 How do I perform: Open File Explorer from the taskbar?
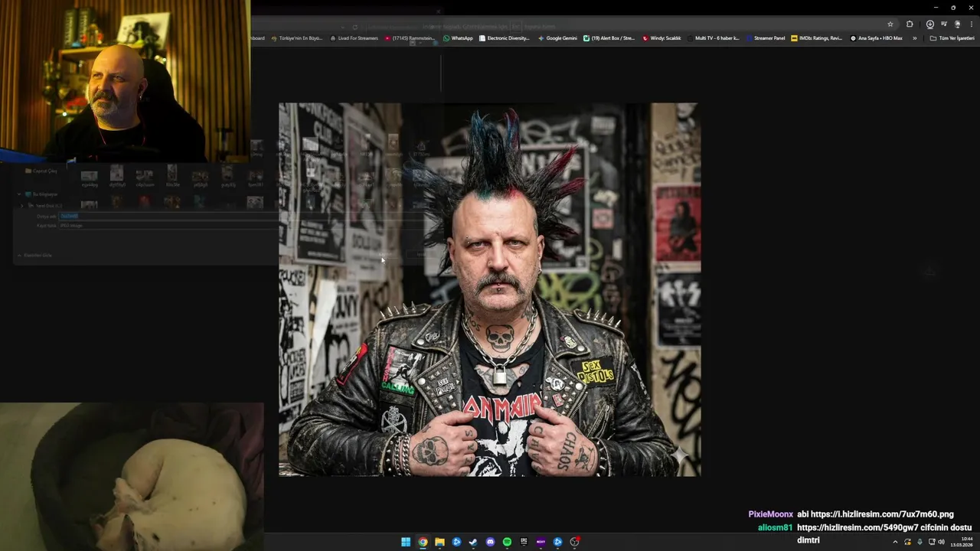point(439,542)
